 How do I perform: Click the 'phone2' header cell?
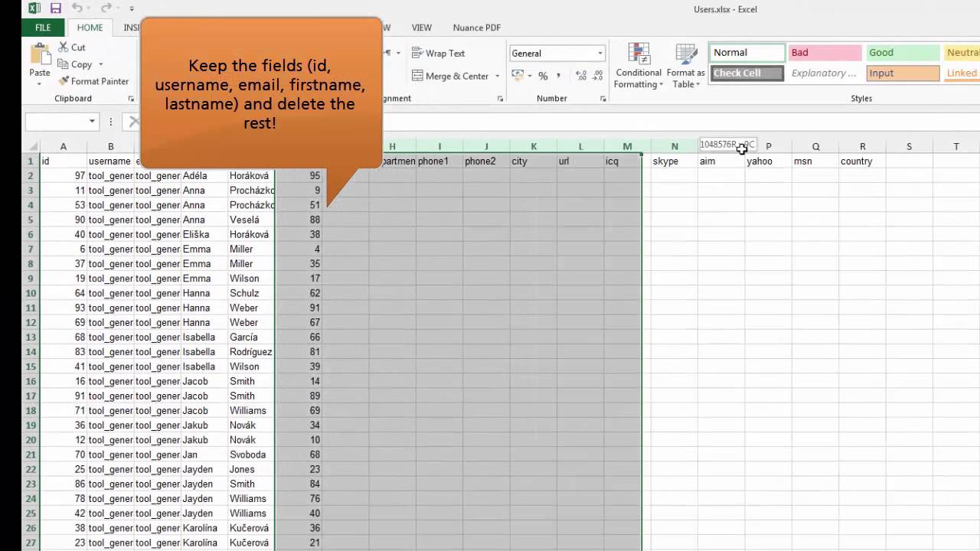tap(486, 161)
